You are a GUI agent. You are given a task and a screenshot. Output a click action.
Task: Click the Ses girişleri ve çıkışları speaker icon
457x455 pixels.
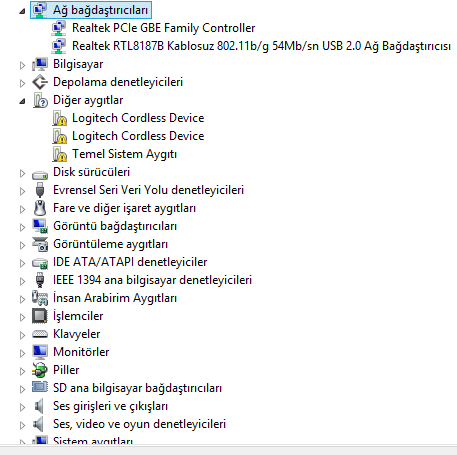(x=39, y=406)
